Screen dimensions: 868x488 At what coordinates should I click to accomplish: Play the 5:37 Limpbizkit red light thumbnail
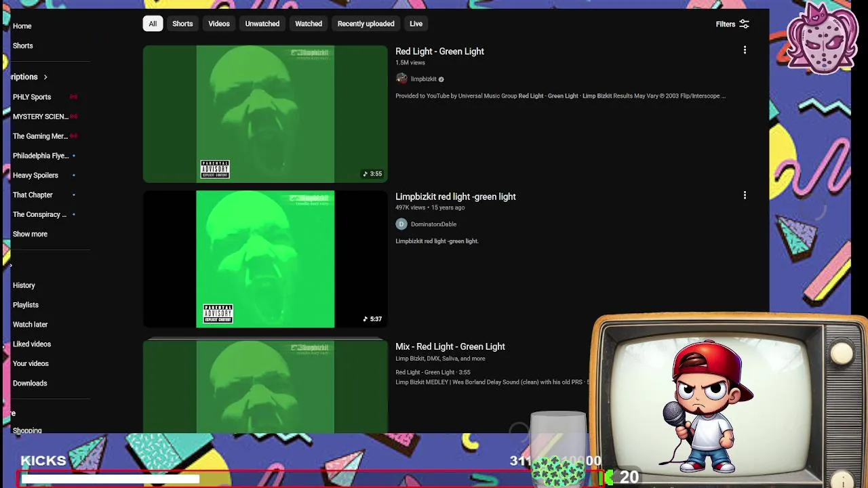click(x=265, y=259)
